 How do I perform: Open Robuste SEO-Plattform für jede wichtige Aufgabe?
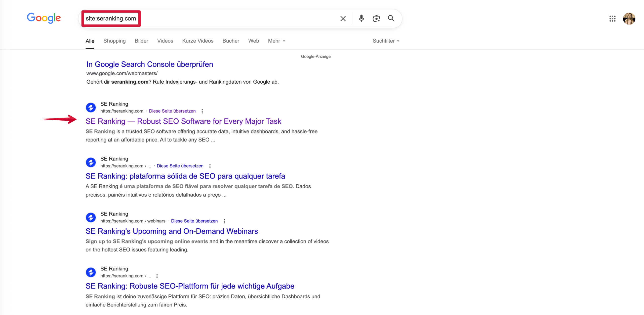coord(190,286)
